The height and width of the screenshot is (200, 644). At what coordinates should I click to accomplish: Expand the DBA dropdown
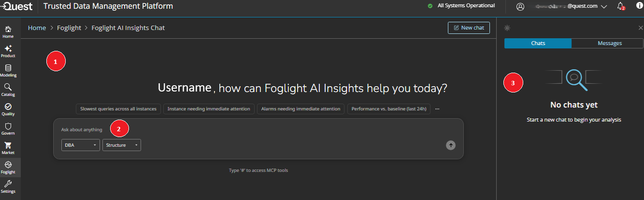(81, 145)
